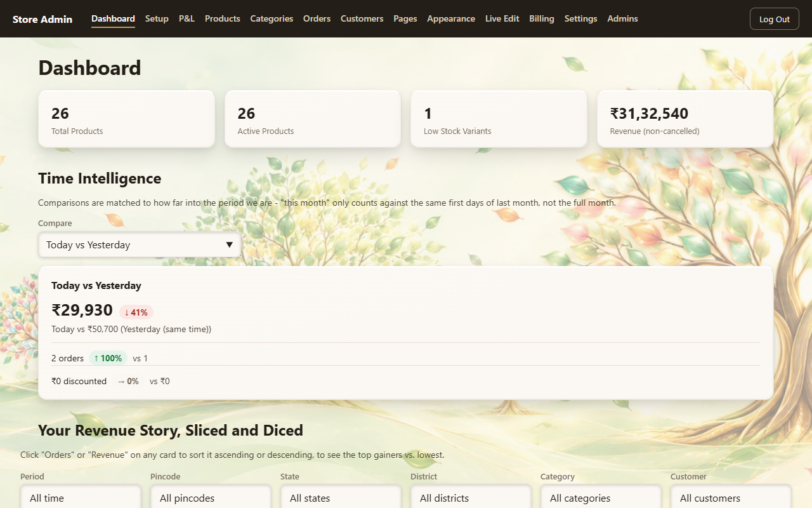The image size is (812, 508).
Task: Click the Store Admin brand link
Action: [43, 19]
